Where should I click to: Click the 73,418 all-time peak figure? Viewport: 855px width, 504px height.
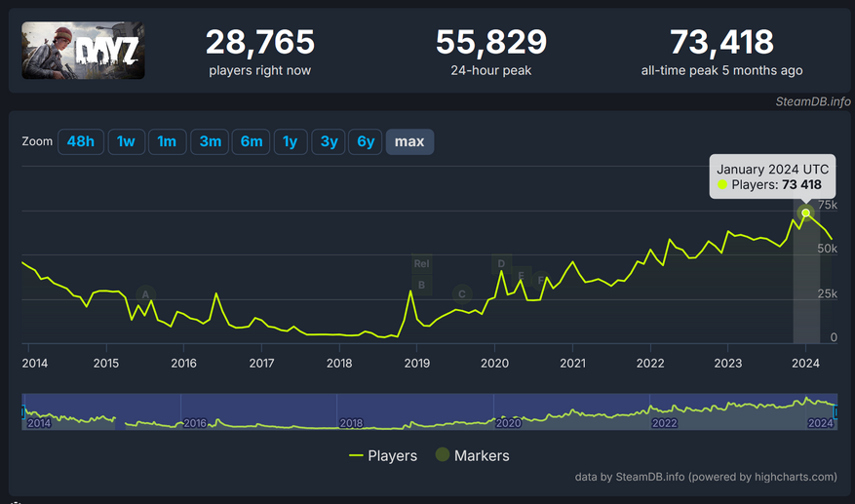(x=722, y=42)
